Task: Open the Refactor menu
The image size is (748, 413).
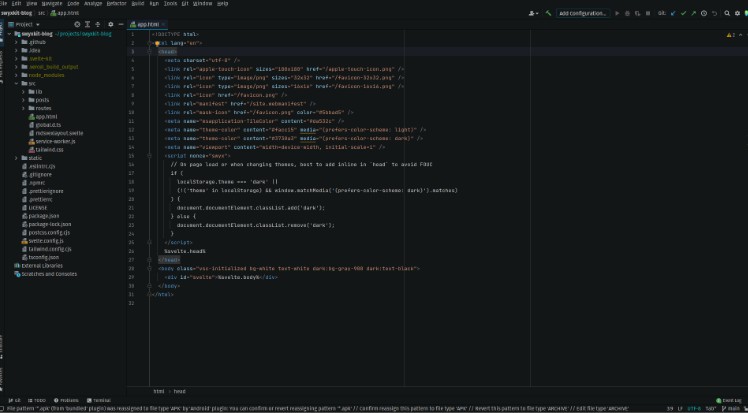Action: tap(116, 3)
